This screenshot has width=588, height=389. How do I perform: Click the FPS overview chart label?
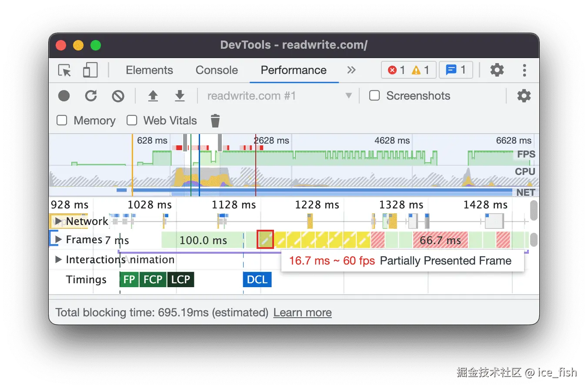coord(526,154)
